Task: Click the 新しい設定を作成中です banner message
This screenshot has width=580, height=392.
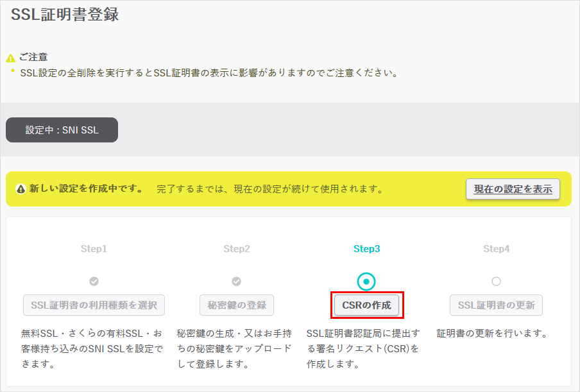Action: [x=86, y=189]
